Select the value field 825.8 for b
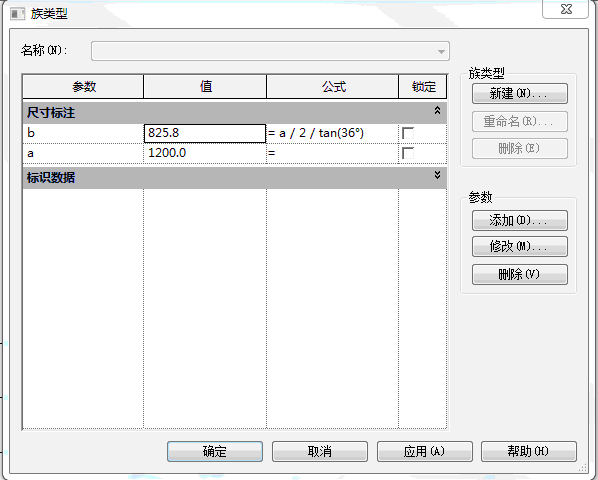The height and width of the screenshot is (480, 598). coord(205,133)
